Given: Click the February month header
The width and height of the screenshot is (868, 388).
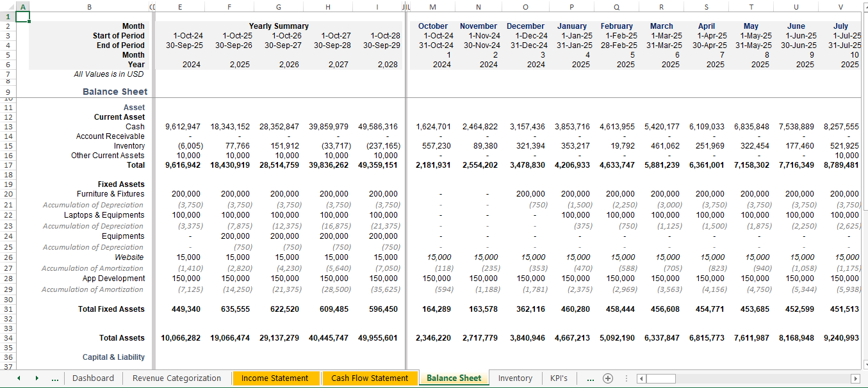Looking at the screenshot, I should click(x=617, y=26).
